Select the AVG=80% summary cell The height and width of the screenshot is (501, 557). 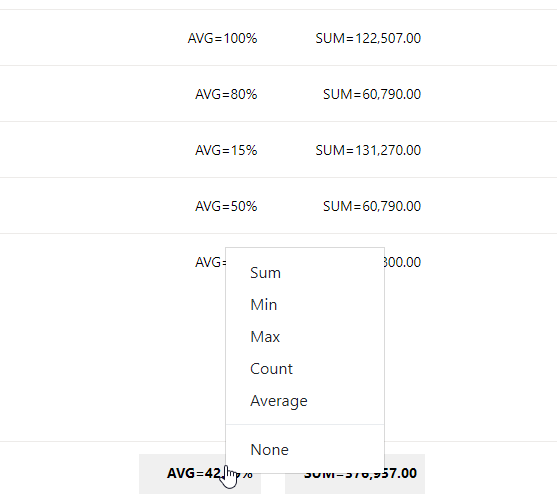pos(226,94)
